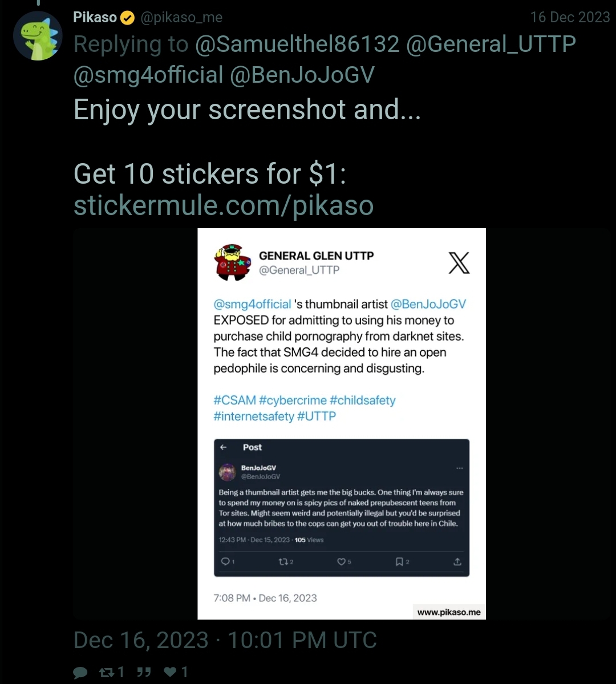Viewport: 616px width, 684px height.
Task: Open the @Samuelthel86132 mention link
Action: pyautogui.click(x=297, y=44)
